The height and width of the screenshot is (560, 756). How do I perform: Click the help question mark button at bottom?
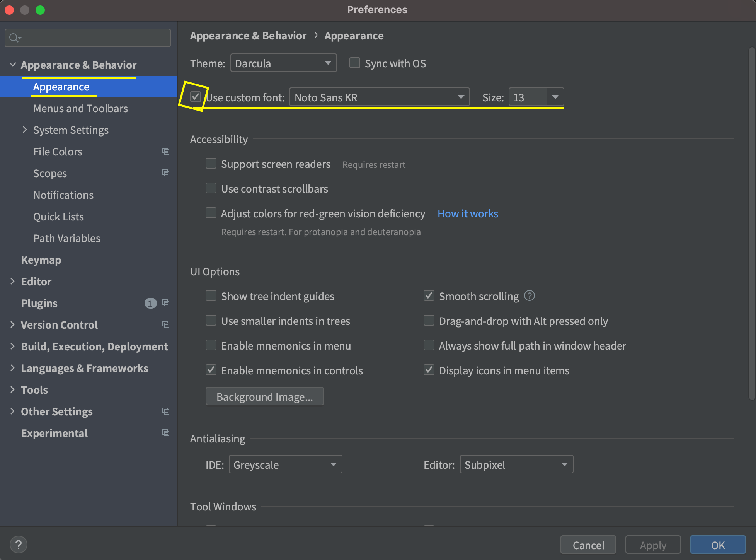18,545
